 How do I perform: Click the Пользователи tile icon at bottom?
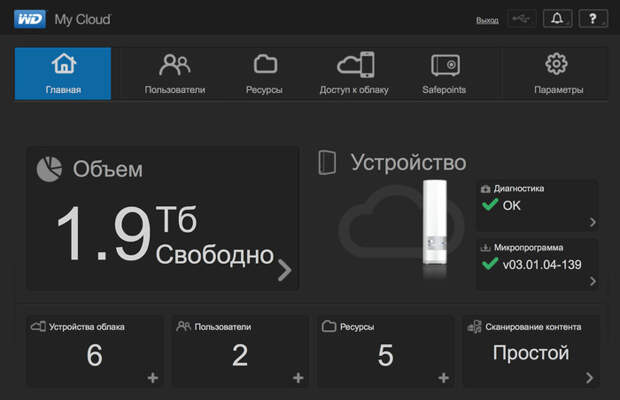183,326
